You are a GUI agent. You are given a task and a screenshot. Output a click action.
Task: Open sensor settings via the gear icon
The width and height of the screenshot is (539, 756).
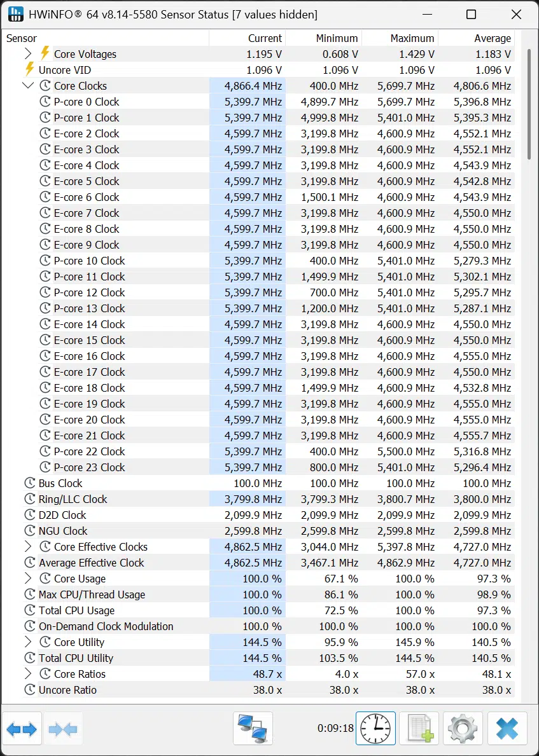[462, 729]
